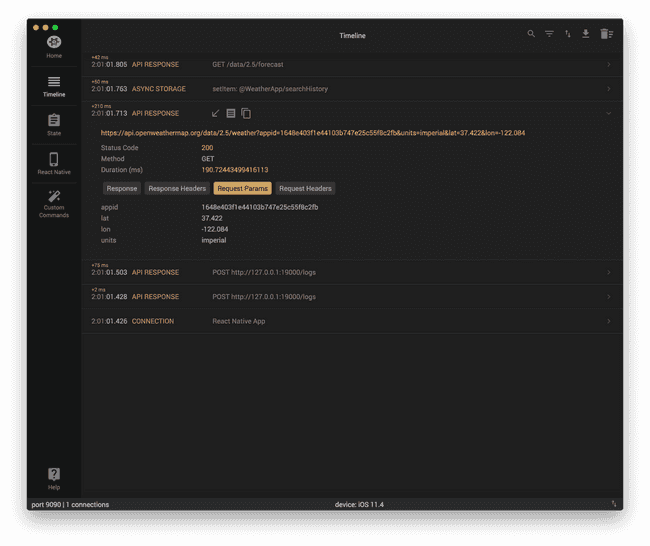650x546 pixels.
Task: Click the setItem @WeatherApp/searchHistory text
Action: click(x=270, y=89)
